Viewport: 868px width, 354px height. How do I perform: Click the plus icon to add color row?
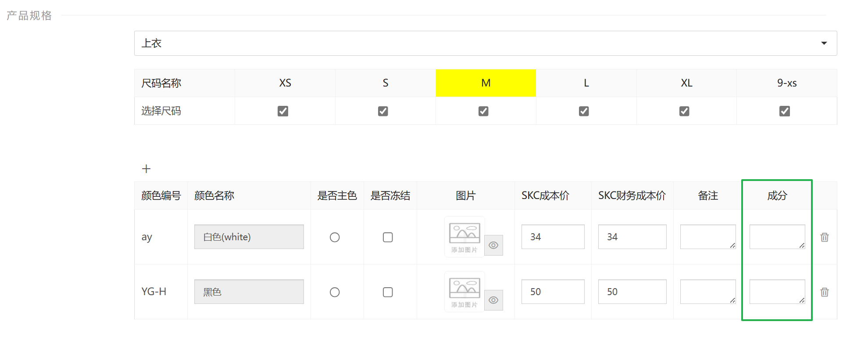pyautogui.click(x=146, y=169)
